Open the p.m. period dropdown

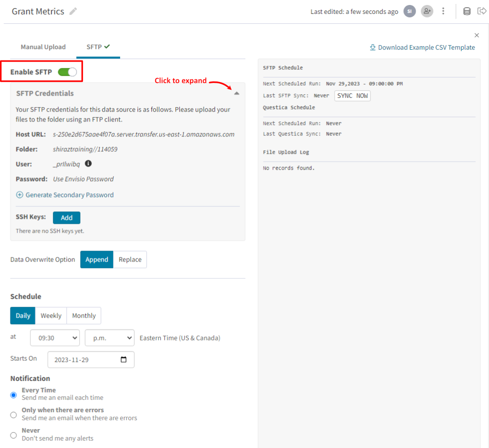point(109,338)
